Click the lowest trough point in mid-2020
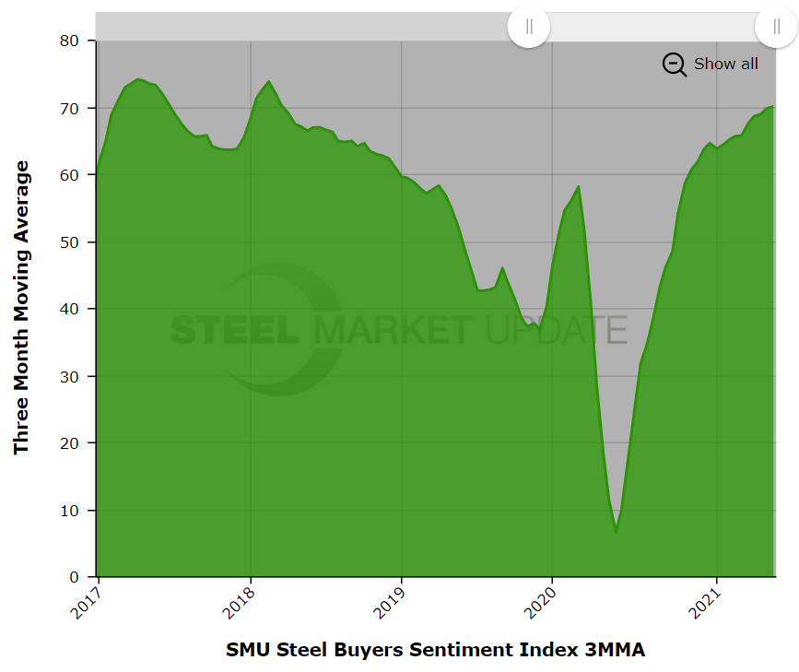Viewport: 799px width, 672px height. pos(616,532)
